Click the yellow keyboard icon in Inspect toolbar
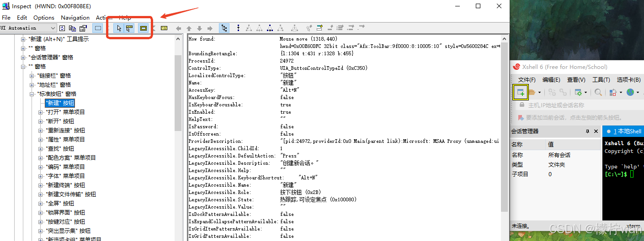The width and height of the screenshot is (644, 241). pos(164,28)
